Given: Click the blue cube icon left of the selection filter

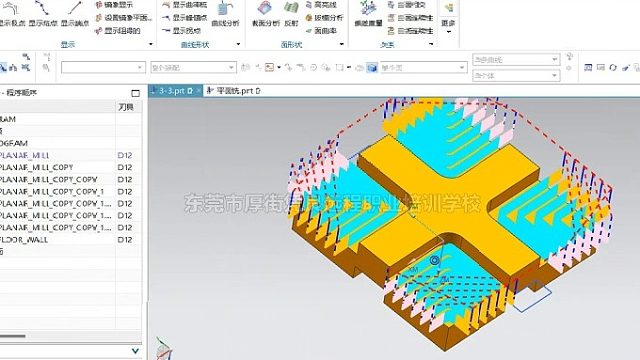Looking at the screenshot, I should (x=372, y=68).
